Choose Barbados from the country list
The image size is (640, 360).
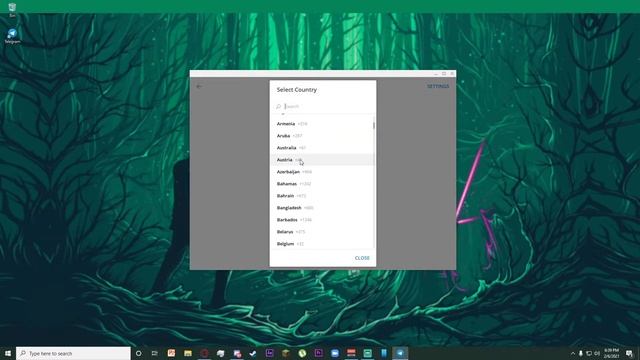pos(322,220)
